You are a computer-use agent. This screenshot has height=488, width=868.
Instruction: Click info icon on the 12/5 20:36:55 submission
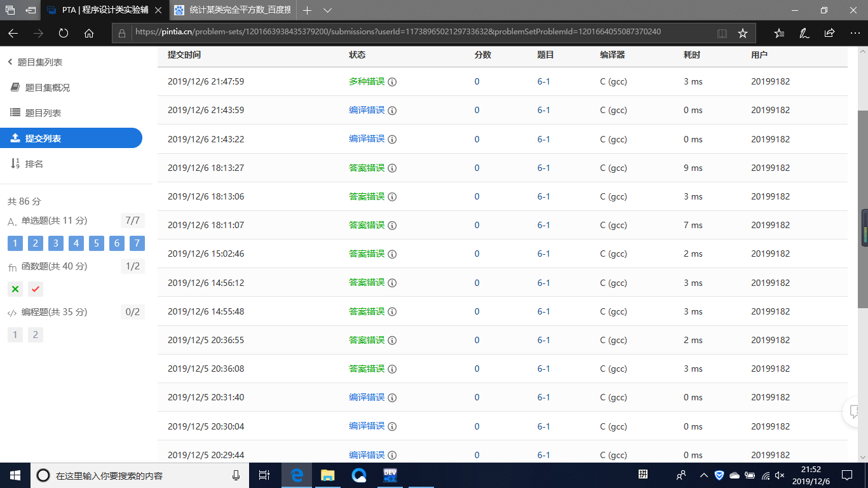click(392, 341)
